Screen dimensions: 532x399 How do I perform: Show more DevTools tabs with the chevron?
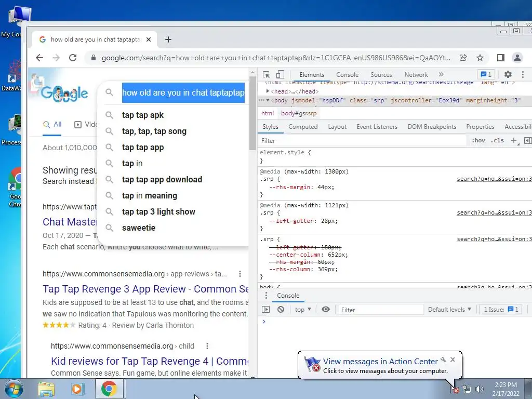[441, 74]
